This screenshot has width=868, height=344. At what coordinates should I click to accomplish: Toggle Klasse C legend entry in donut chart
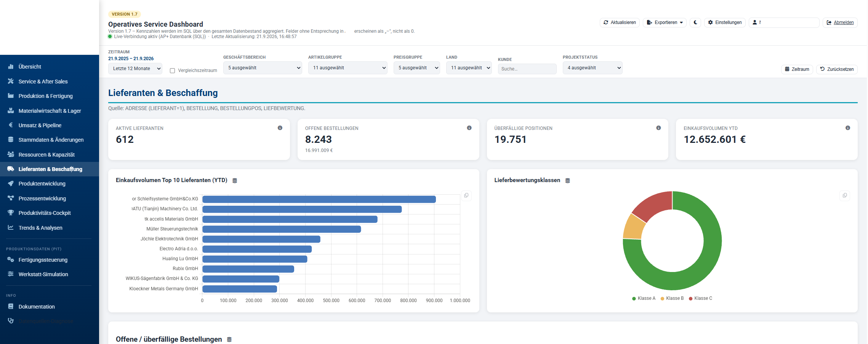700,298
